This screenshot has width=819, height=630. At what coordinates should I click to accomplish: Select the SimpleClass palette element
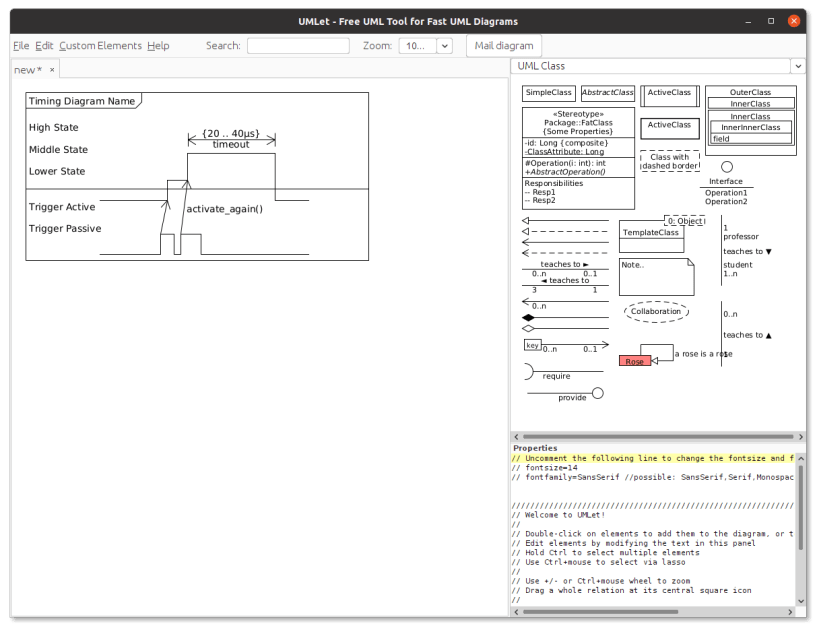548,93
